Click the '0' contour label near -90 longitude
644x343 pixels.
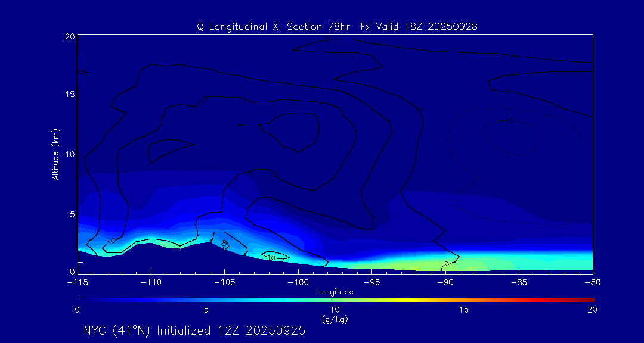pos(446,264)
